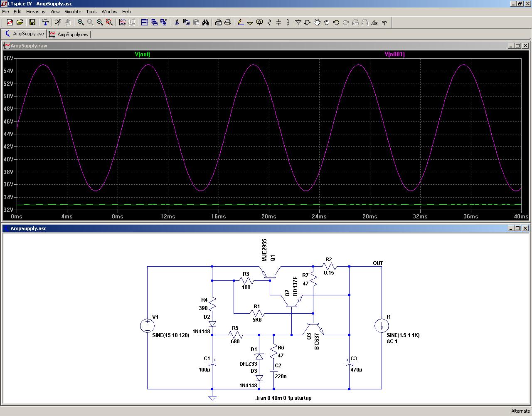
Task: Click the BD137F transistor label
Action: coord(296,286)
